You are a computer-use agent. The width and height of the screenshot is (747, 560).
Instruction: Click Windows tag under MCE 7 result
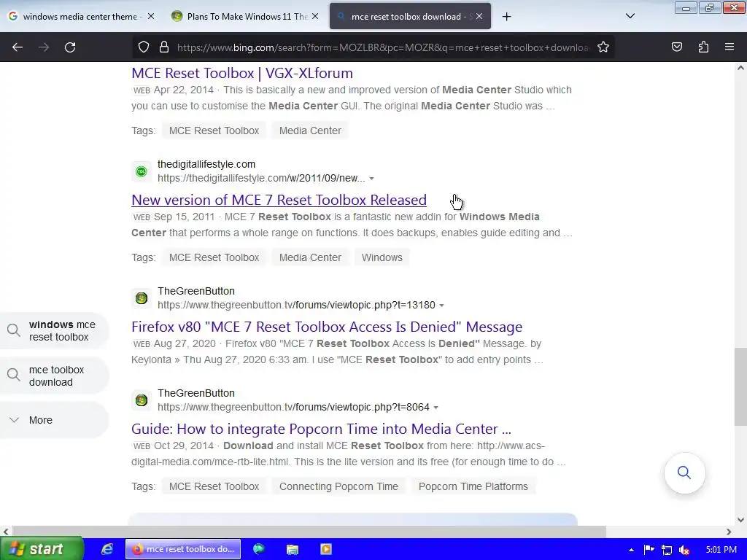pyautogui.click(x=382, y=257)
